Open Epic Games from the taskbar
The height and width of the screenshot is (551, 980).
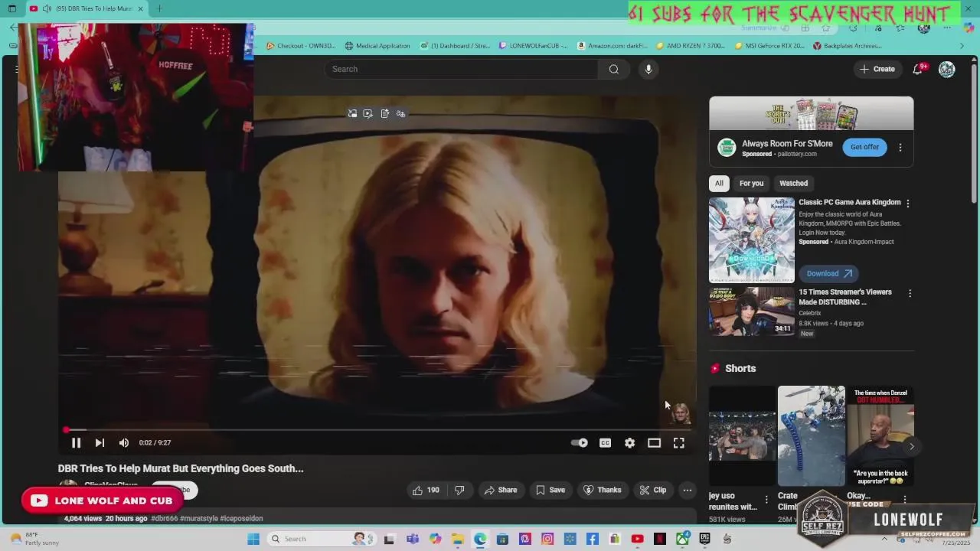point(704,539)
